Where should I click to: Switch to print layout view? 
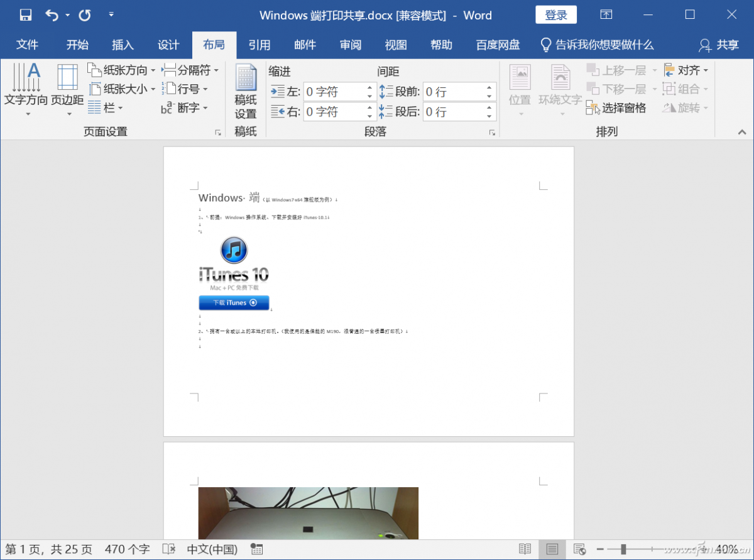click(552, 549)
